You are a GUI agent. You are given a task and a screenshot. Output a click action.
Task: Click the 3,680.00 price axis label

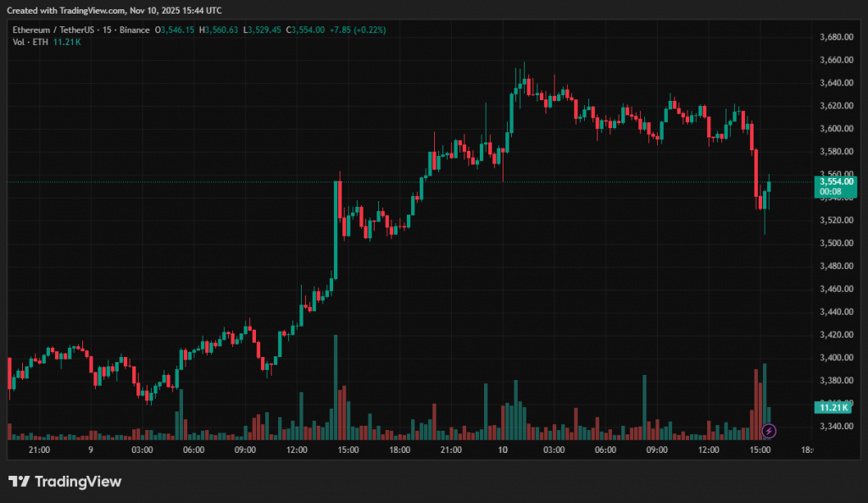click(836, 37)
